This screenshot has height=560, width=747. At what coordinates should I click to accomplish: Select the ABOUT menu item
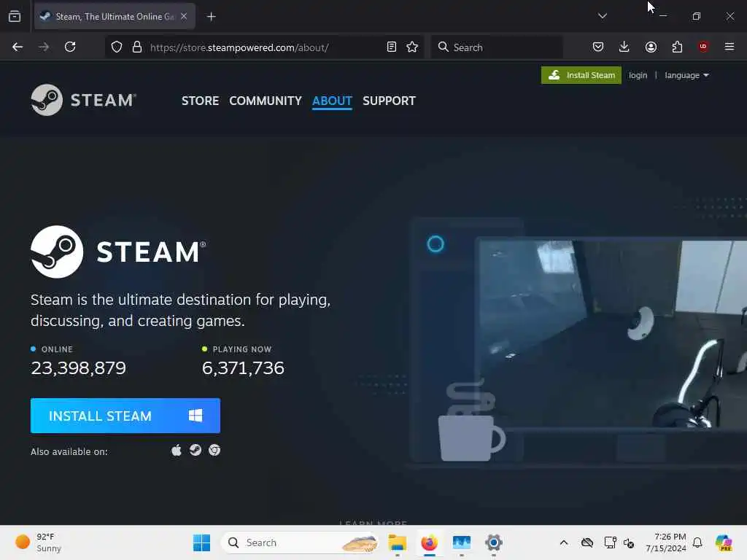click(x=332, y=101)
